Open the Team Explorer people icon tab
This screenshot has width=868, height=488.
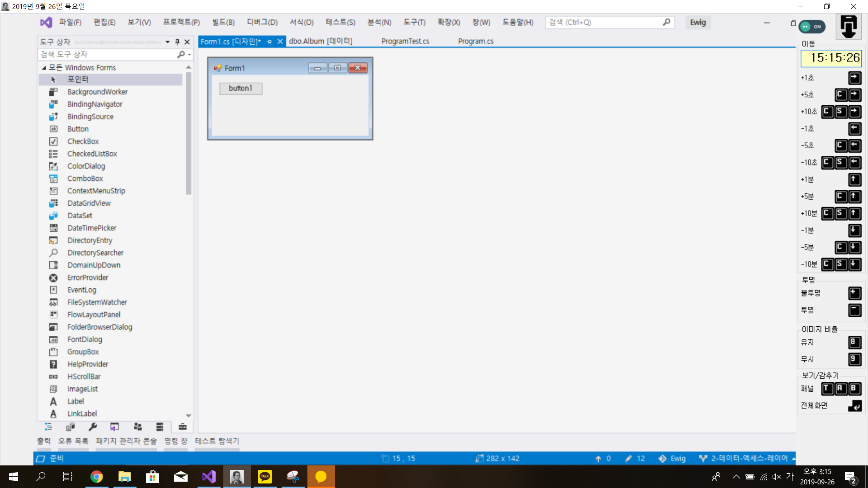(x=137, y=427)
